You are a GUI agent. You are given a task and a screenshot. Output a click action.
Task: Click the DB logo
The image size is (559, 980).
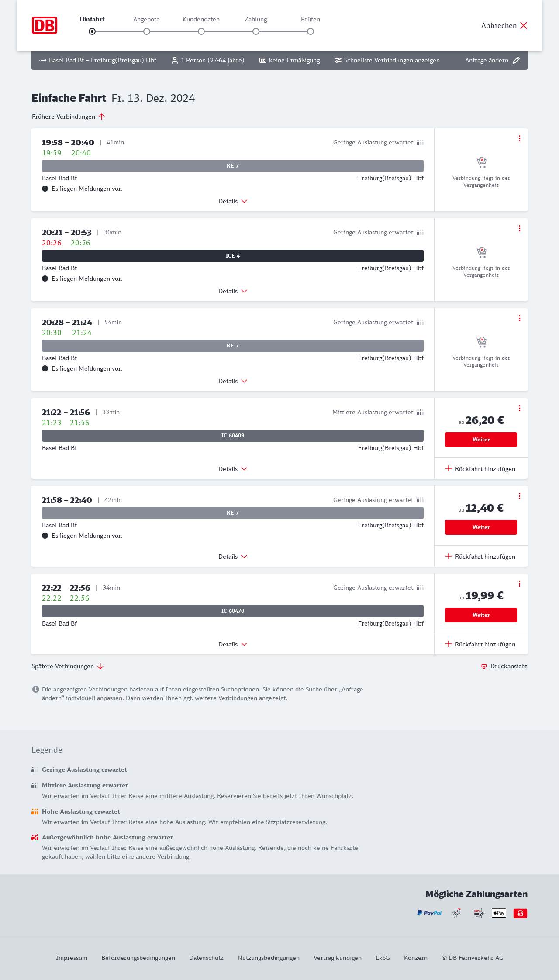tap(45, 25)
